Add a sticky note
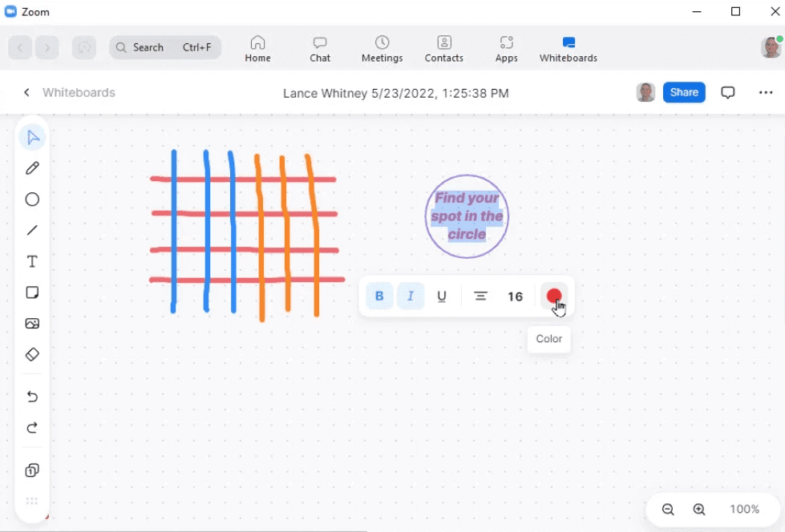Image resolution: width=785 pixels, height=532 pixels. [x=33, y=292]
